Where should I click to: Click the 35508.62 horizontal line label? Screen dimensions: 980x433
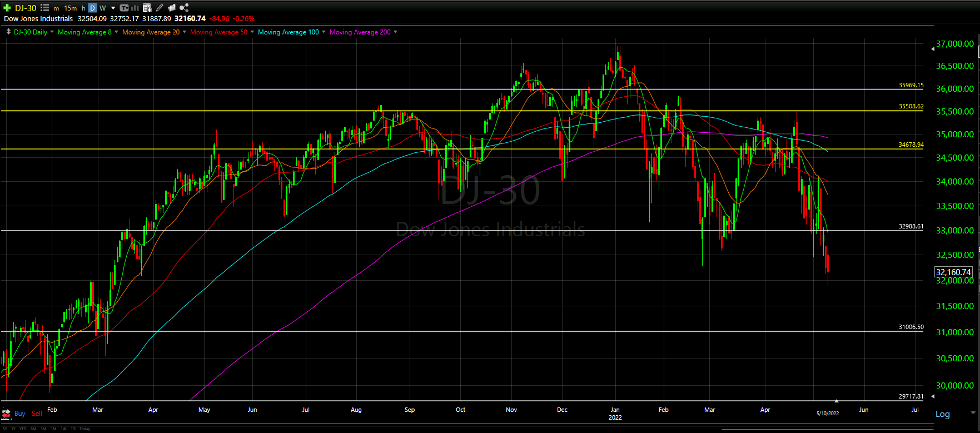point(911,106)
